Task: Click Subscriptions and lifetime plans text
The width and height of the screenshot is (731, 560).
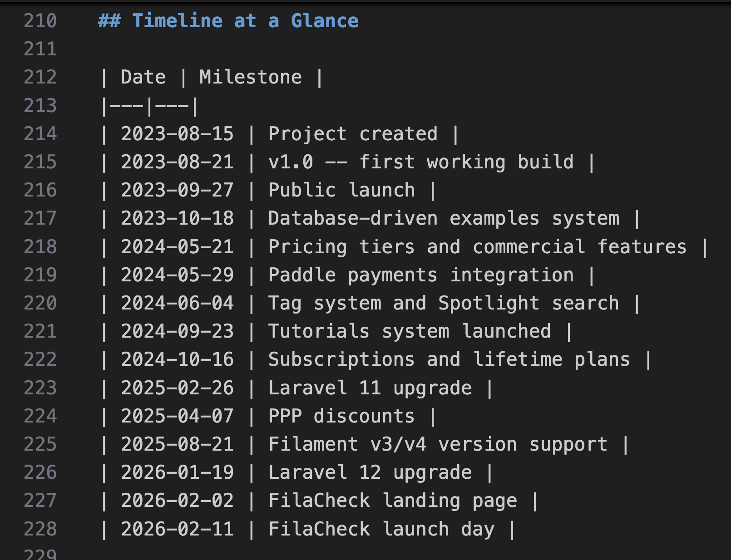Action: point(449,359)
